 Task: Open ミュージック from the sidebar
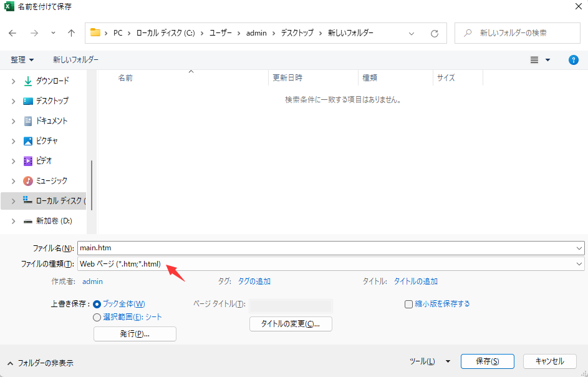(x=47, y=180)
